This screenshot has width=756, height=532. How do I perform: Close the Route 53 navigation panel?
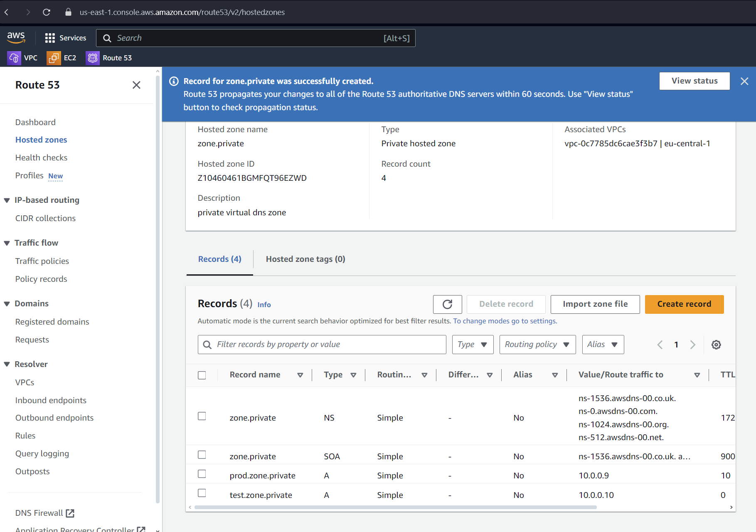pos(136,85)
